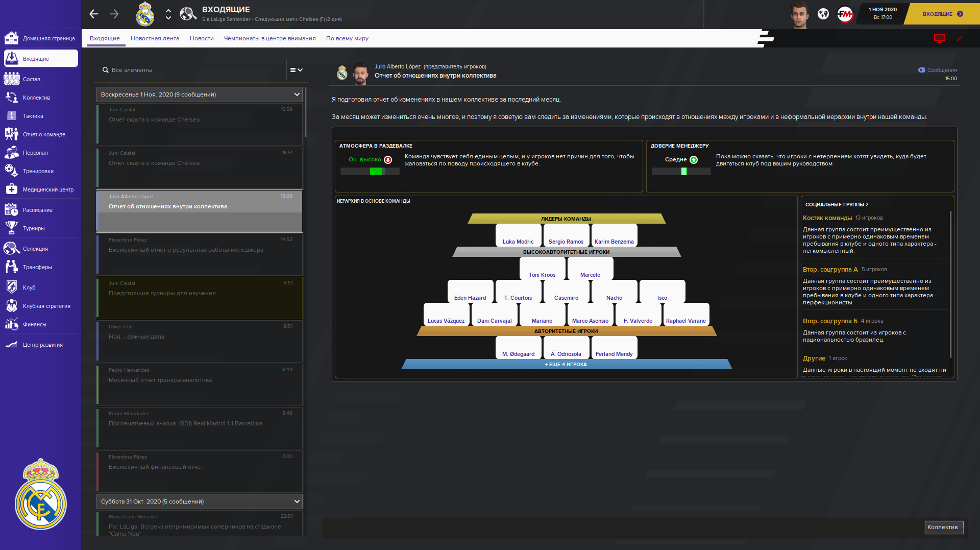Collapse the Суббота 31 Окт. 2020 group
The image size is (980, 550).
[297, 501]
